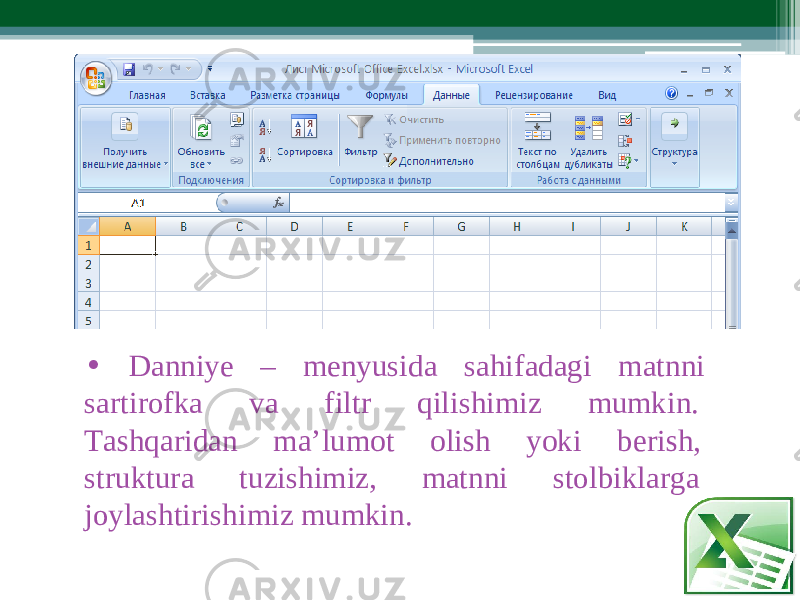Open data range properties icon

[237, 140]
